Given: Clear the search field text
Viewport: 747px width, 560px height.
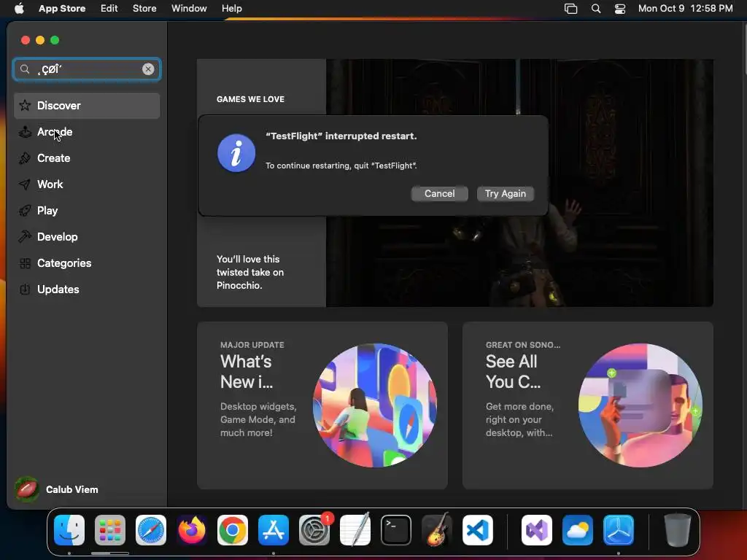Looking at the screenshot, I should [x=148, y=69].
